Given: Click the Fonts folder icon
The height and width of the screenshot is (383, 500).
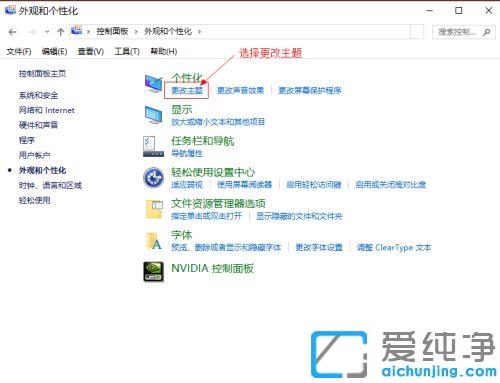Looking at the screenshot, I should coord(154,241).
